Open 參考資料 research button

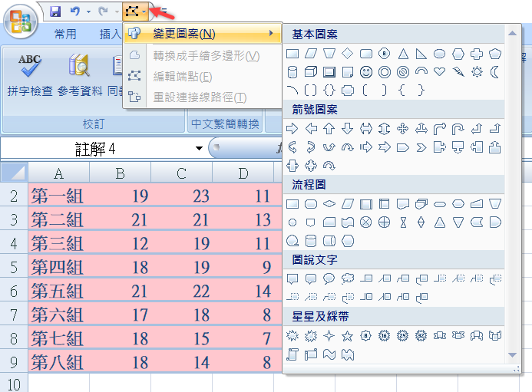[x=80, y=75]
